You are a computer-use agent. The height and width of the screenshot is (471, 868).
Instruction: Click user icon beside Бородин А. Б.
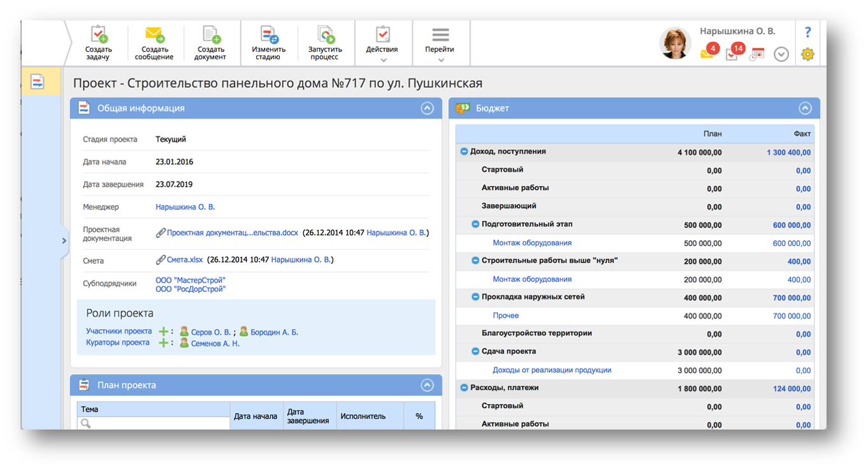point(243,331)
